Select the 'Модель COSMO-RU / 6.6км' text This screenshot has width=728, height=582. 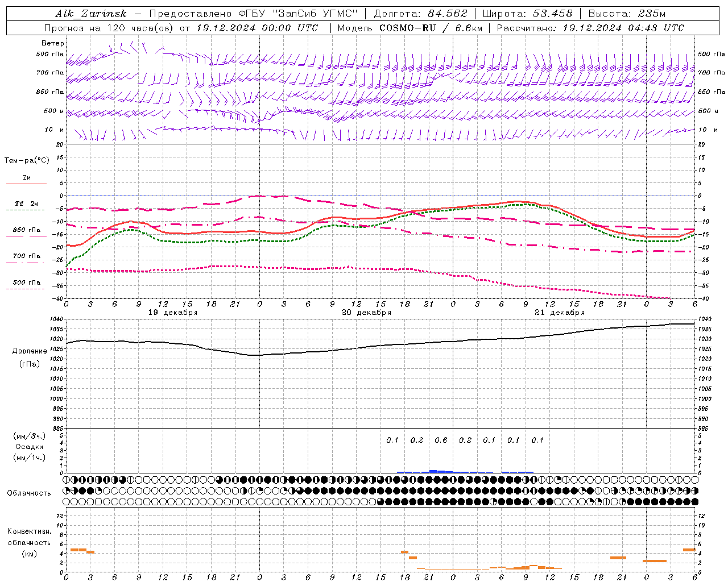(410, 28)
